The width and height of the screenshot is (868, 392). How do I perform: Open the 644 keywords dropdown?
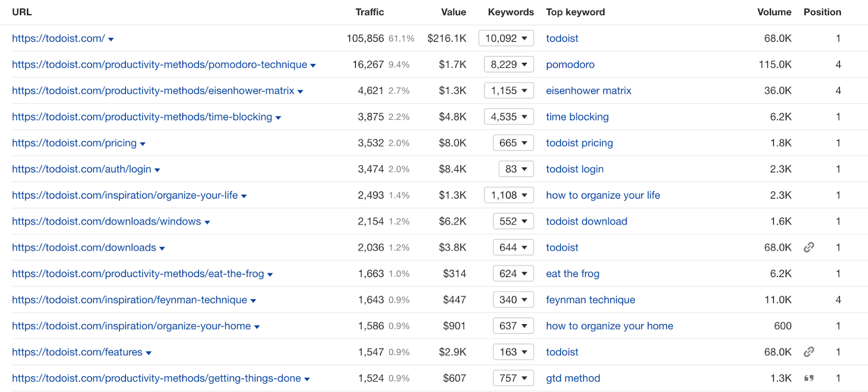tap(513, 247)
